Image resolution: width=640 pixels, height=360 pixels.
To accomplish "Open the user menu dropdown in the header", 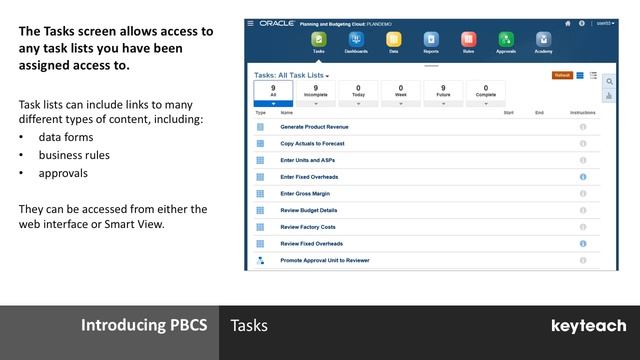I will 605,24.
